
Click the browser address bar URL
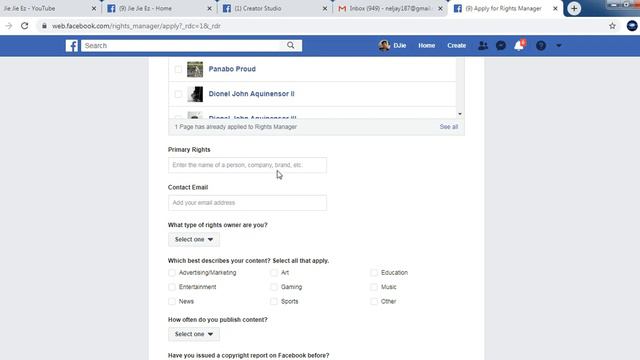pyautogui.click(x=136, y=26)
